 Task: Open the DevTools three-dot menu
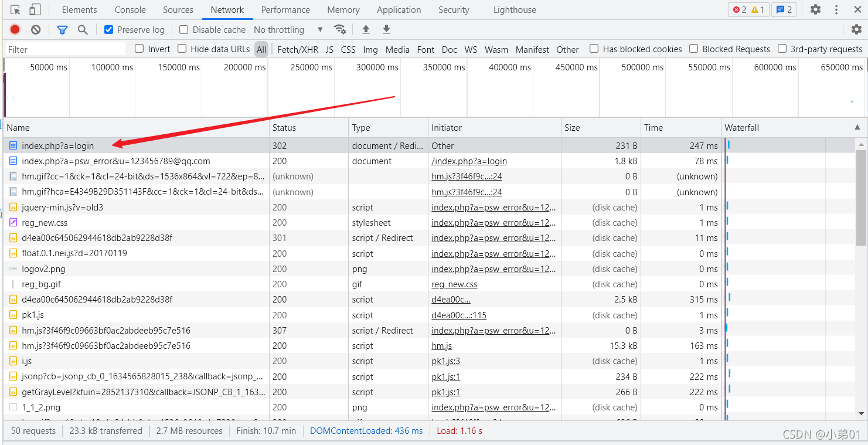point(836,9)
